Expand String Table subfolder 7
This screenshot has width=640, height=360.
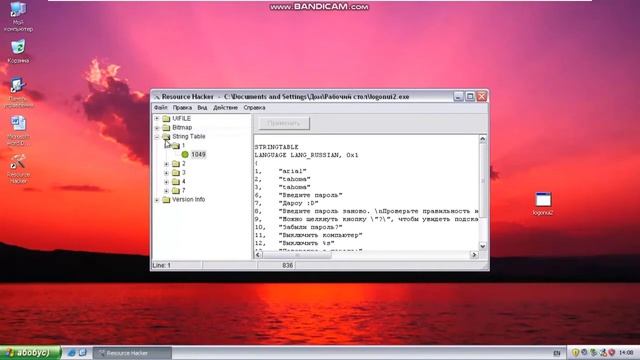point(167,191)
